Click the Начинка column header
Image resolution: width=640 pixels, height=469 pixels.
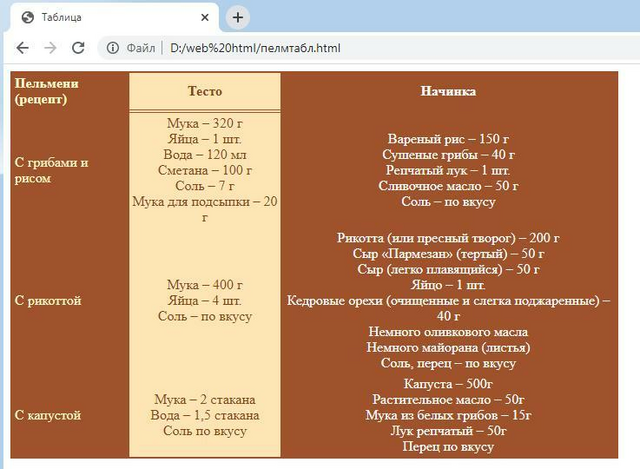[448, 91]
